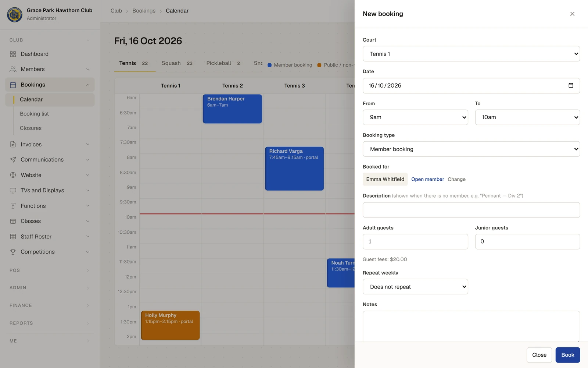Click the Notes text area

tap(471, 326)
